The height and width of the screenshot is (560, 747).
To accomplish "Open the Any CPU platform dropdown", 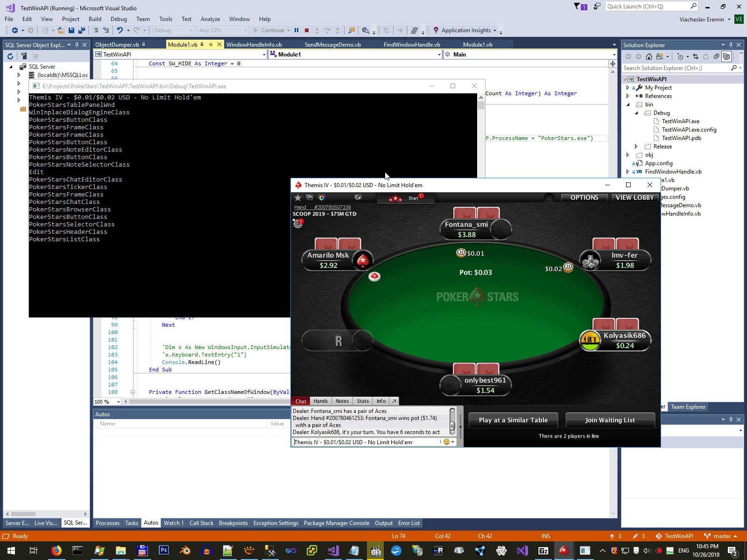I will click(223, 30).
